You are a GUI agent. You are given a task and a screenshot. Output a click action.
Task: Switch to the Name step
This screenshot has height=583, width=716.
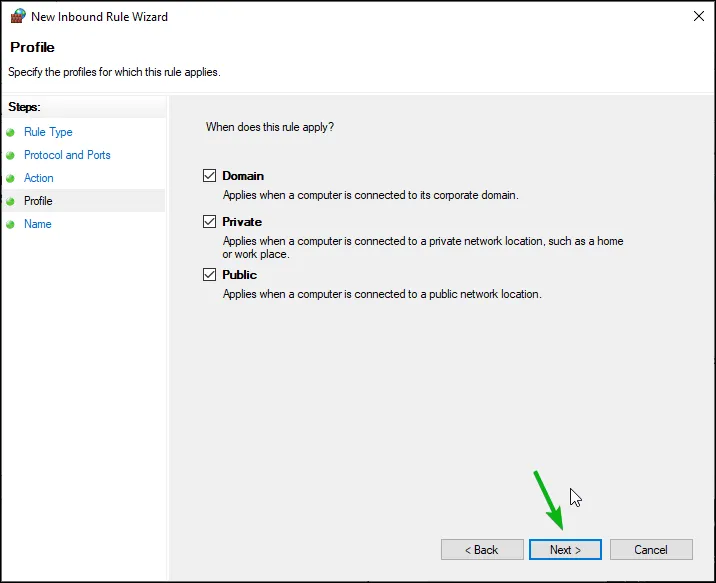(x=38, y=224)
